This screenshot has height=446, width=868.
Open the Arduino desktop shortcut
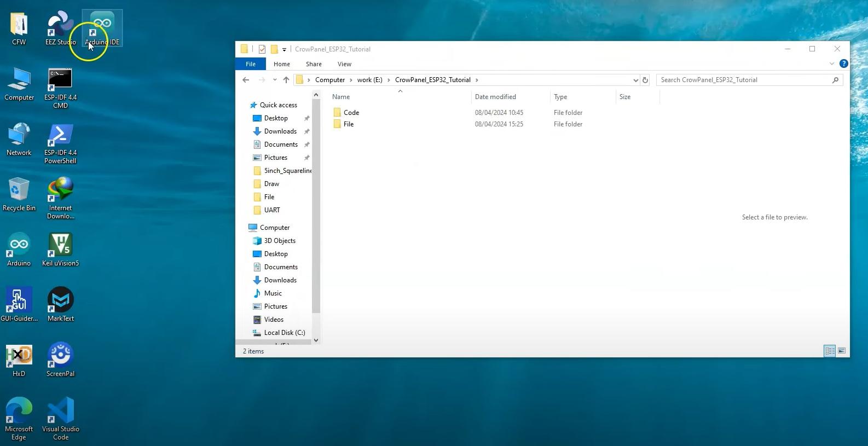tap(19, 250)
